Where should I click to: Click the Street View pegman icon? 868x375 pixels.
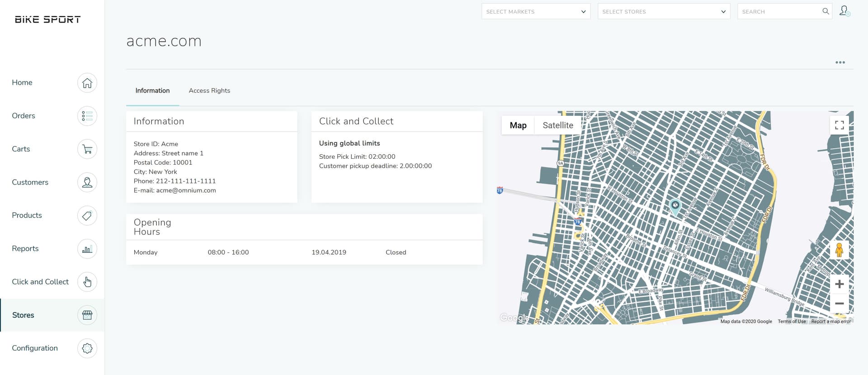pyautogui.click(x=840, y=250)
